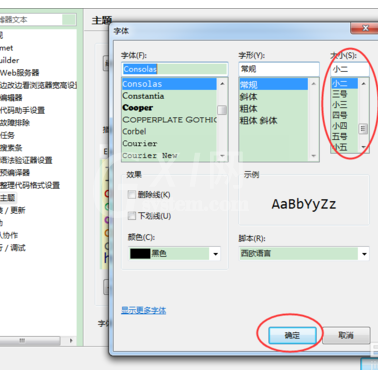Select 预编译器 in preferences tree

coord(15,173)
